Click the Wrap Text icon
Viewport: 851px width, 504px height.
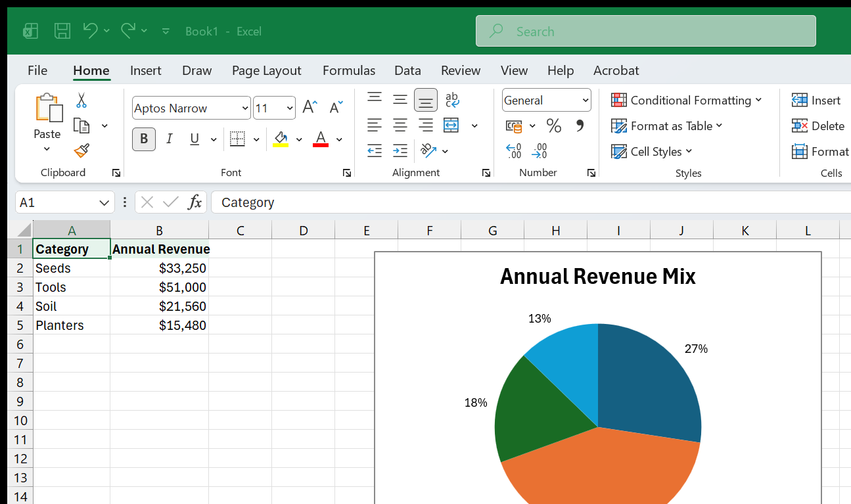(x=452, y=100)
